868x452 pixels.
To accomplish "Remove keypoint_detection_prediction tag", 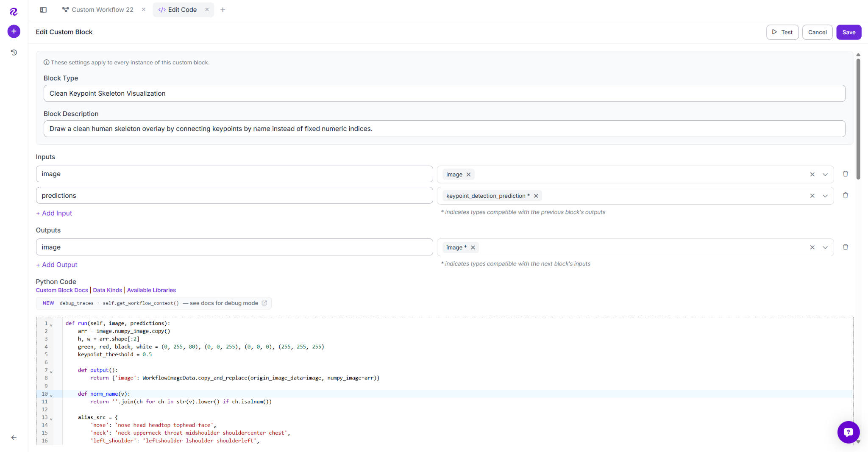I will tap(536, 196).
